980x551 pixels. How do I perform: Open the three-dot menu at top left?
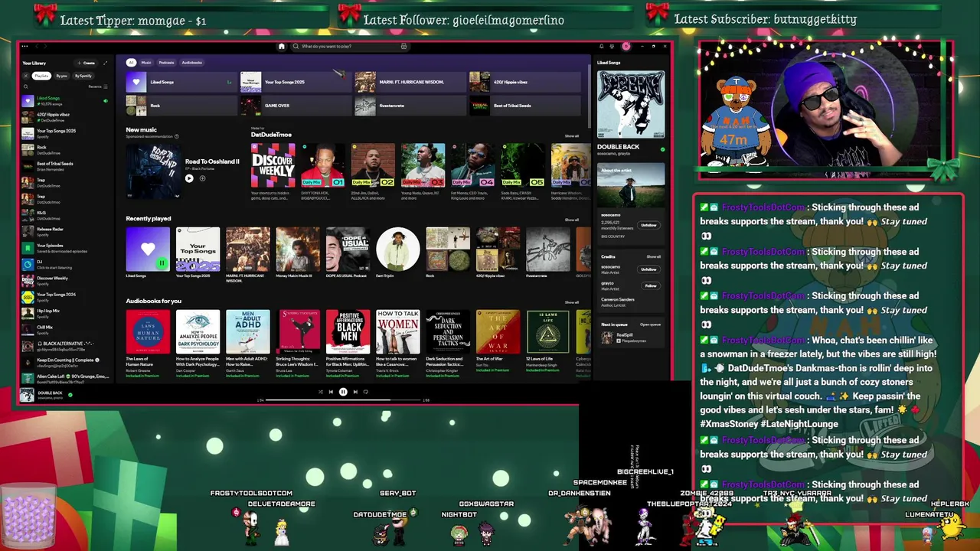[x=24, y=47]
